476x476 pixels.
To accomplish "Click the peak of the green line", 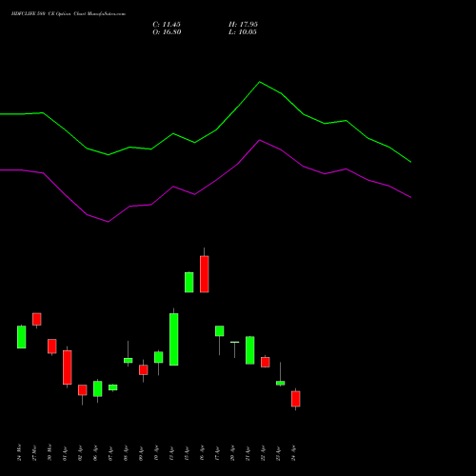I will coord(260,82).
